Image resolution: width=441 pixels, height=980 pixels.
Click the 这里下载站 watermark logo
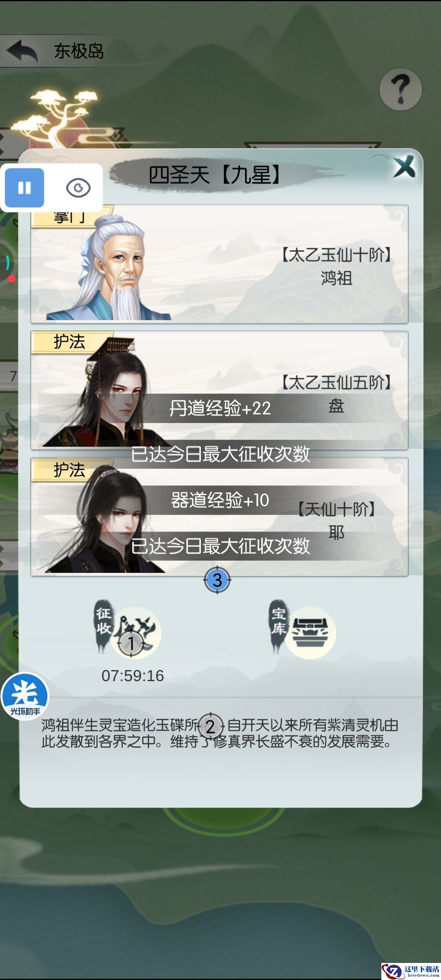411,971
